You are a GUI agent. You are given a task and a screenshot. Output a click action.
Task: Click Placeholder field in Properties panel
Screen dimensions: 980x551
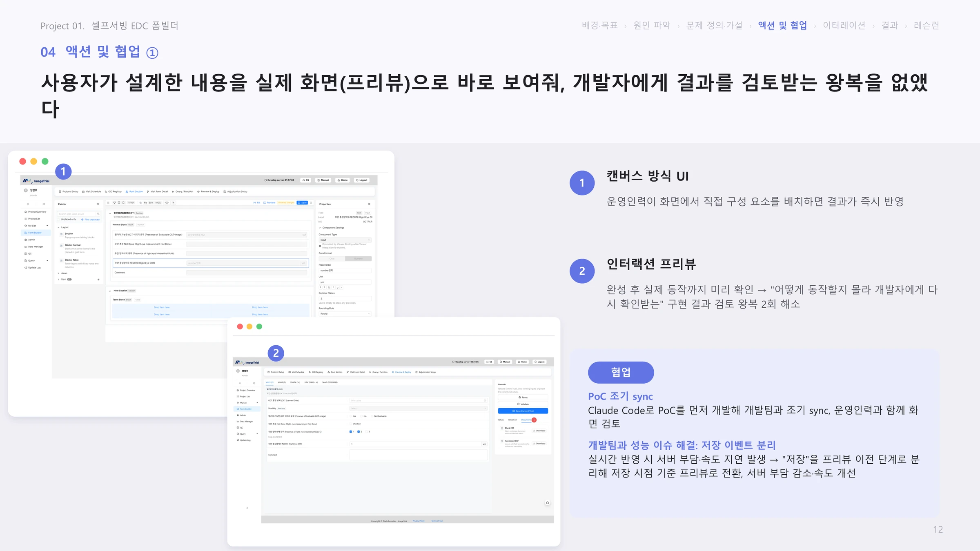345,271
